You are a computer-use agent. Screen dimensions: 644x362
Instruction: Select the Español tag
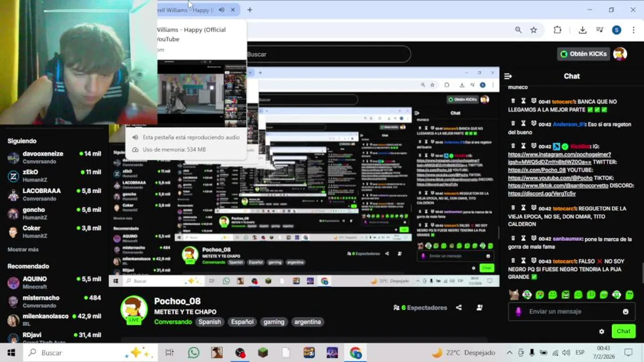242,322
